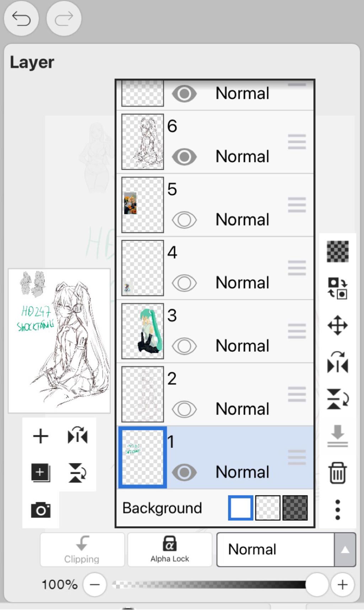Add special layer with boxed plus icon
Image resolution: width=364 pixels, height=610 pixels.
click(x=41, y=473)
